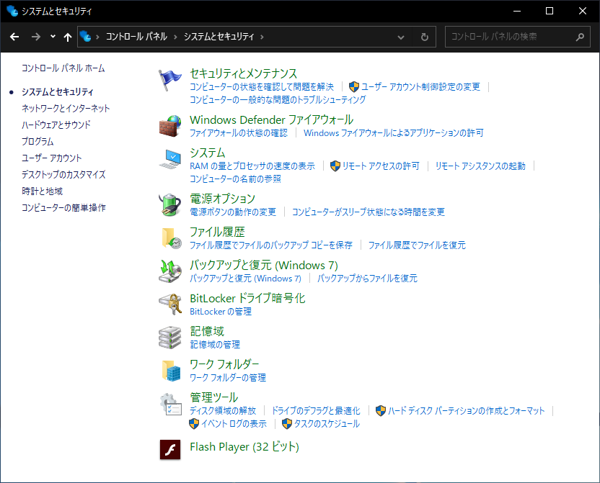Open コンピューターがスリープ状態になる時間を変更 link

tap(368, 212)
